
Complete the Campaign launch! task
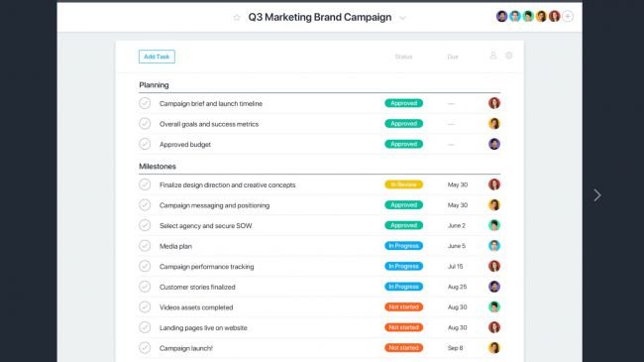[x=145, y=347]
